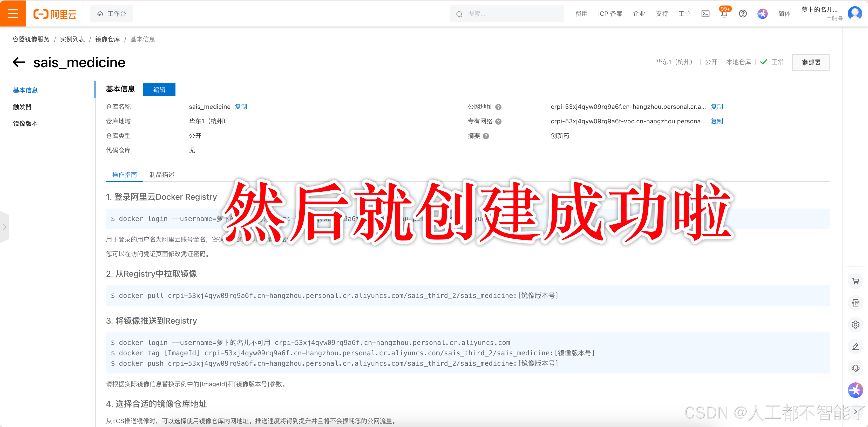Show help for 摘要
Screen dimensions: 868x427
click(x=486, y=136)
